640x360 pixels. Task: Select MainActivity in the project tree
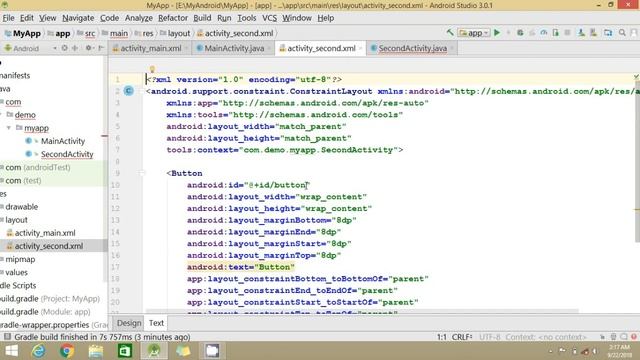[63, 141]
